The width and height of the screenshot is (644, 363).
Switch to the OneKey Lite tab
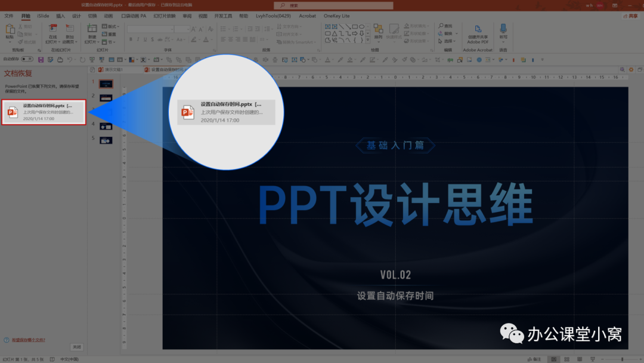tap(336, 16)
